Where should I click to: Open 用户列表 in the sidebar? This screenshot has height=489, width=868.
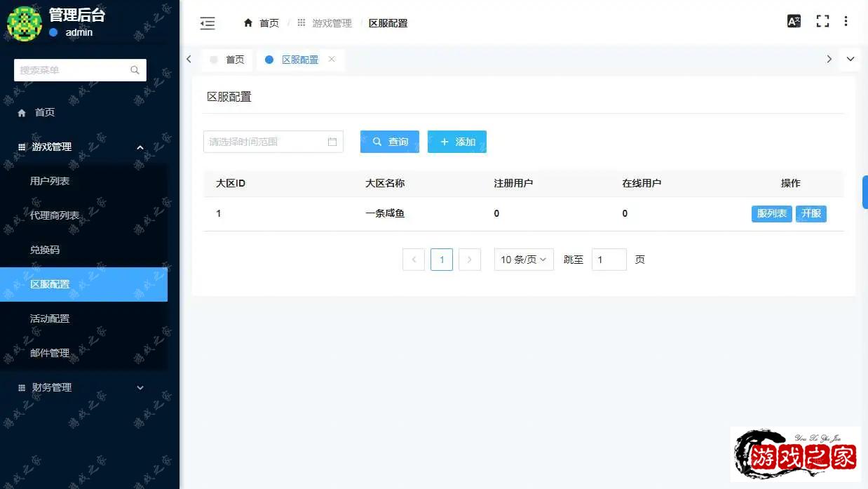click(x=50, y=181)
